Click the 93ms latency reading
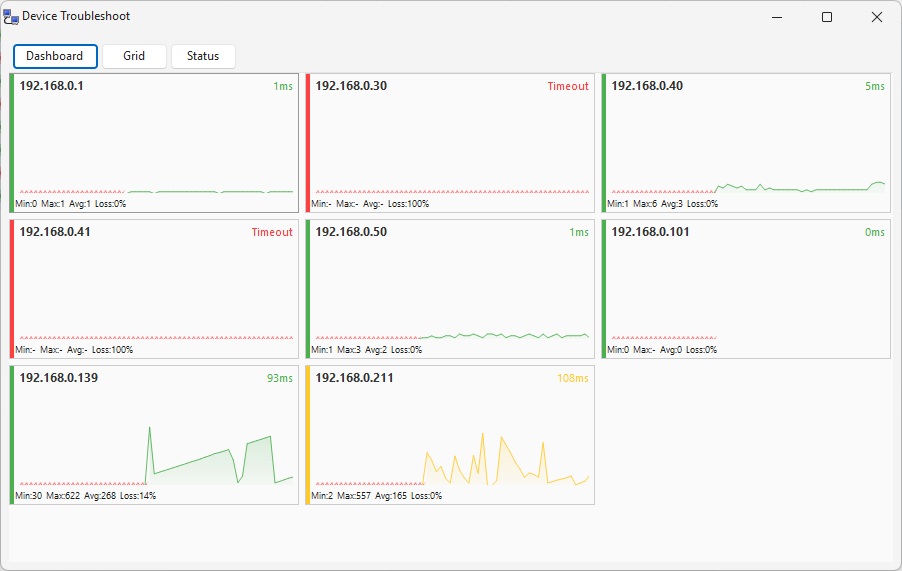This screenshot has height=571, width=902. coord(280,378)
